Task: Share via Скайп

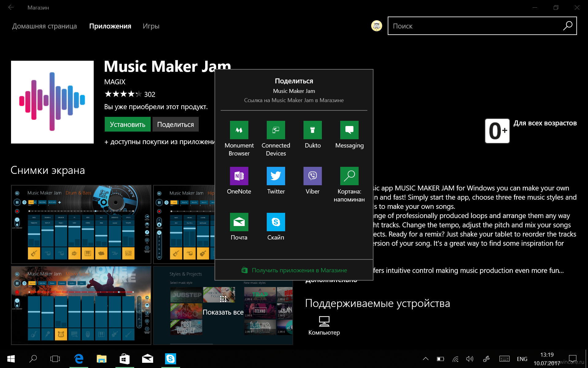Action: [276, 227]
